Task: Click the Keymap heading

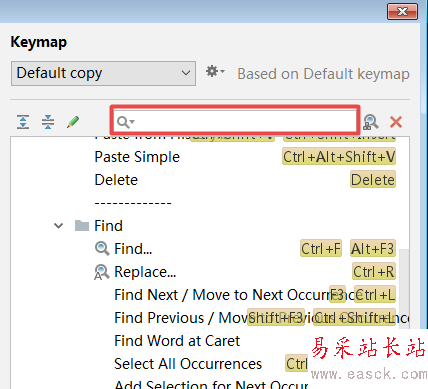Action: coord(39,42)
